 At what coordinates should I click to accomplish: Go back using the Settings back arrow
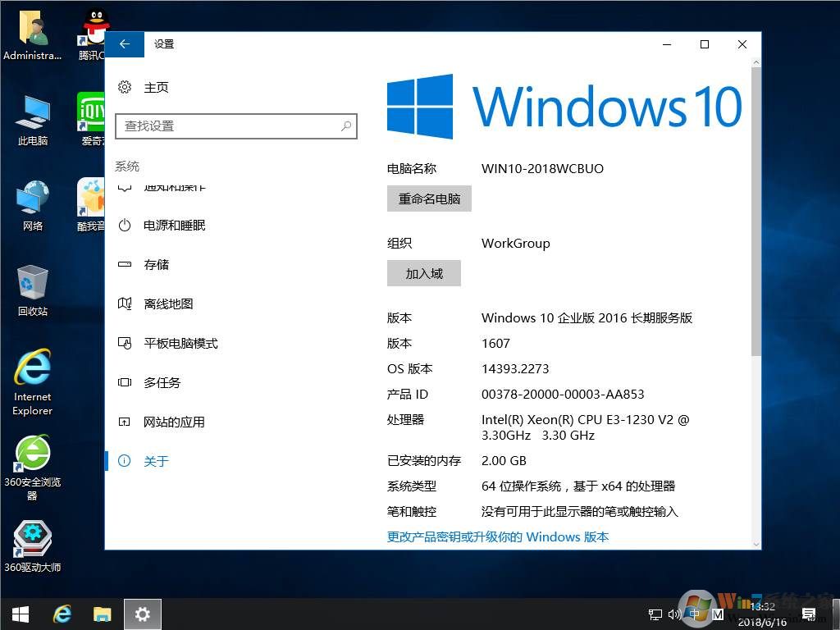[x=125, y=44]
